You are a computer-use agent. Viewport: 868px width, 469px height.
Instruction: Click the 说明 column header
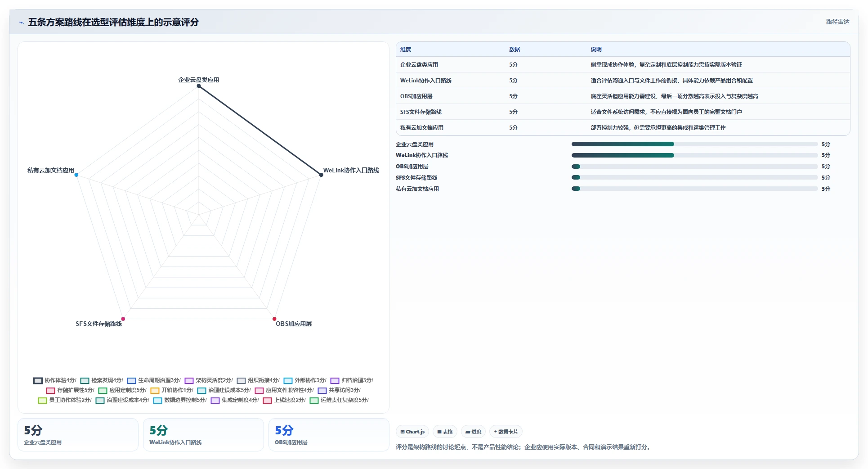click(596, 50)
